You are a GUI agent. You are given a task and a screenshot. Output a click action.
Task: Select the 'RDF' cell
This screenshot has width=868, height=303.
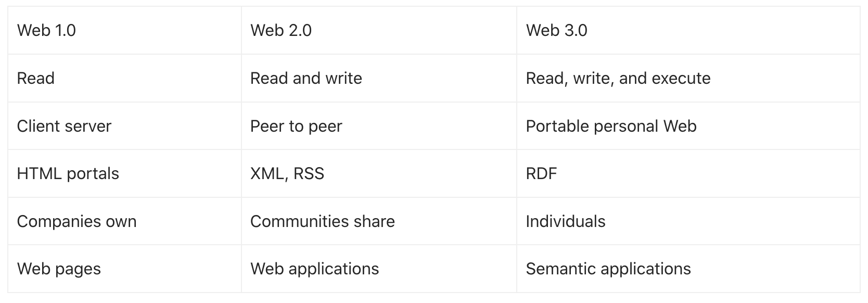541,173
